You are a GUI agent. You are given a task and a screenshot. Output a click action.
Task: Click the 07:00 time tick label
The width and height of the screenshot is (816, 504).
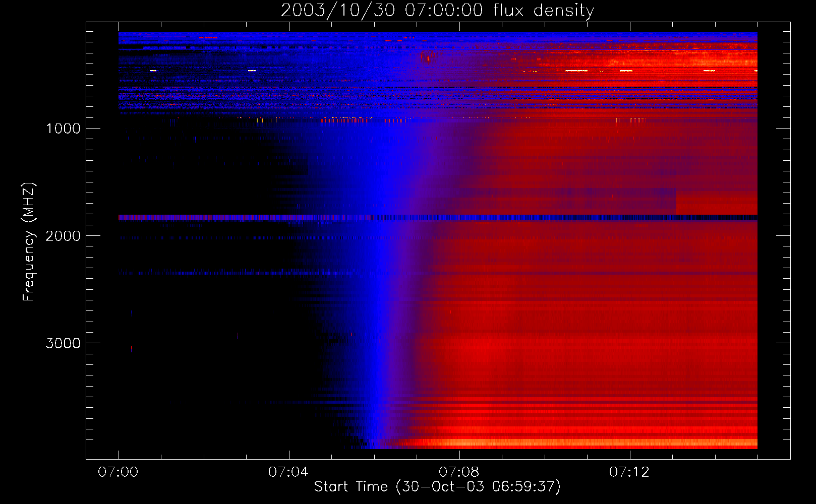point(118,472)
